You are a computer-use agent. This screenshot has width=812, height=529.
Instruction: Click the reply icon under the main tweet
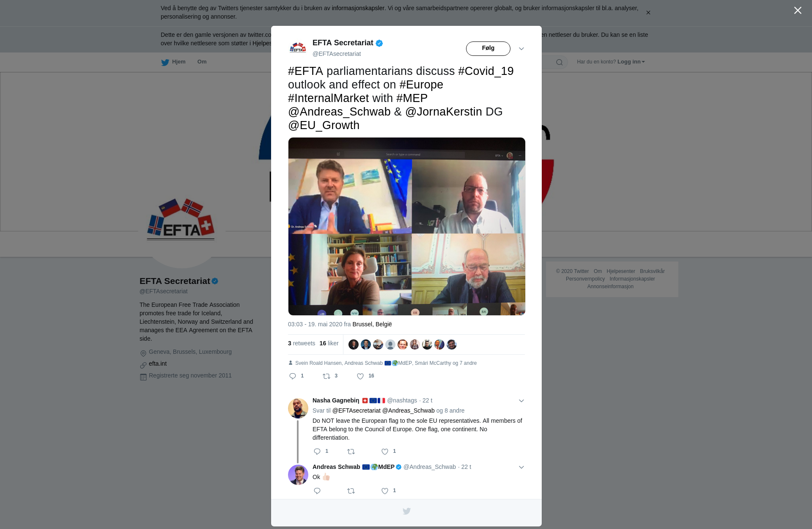coord(293,376)
